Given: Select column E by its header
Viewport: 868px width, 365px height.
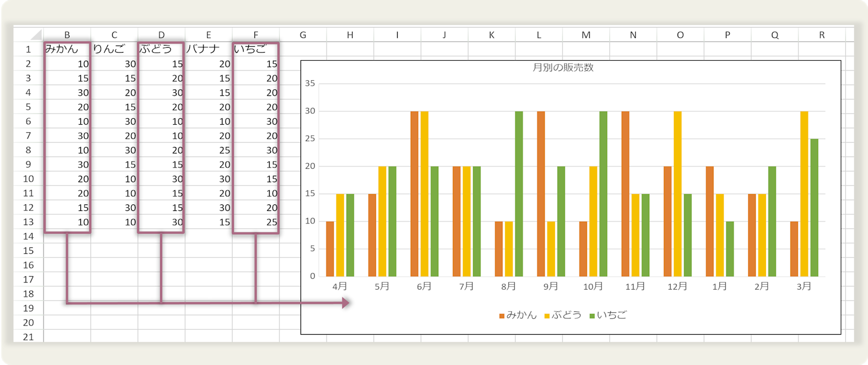Looking at the screenshot, I should (x=208, y=35).
